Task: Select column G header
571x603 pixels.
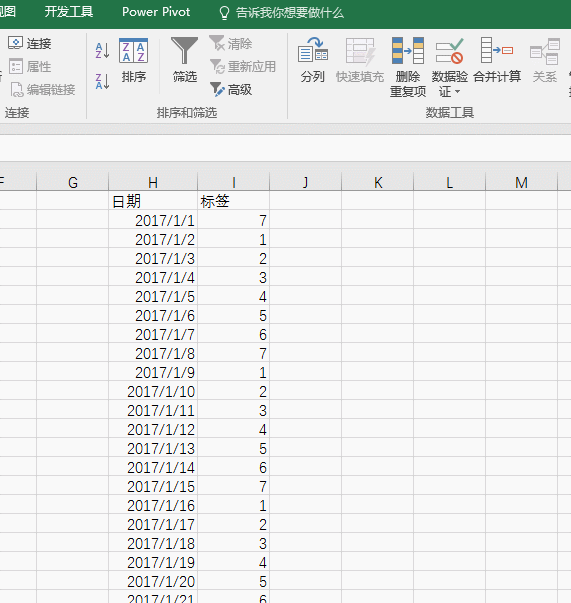Action: point(73,182)
